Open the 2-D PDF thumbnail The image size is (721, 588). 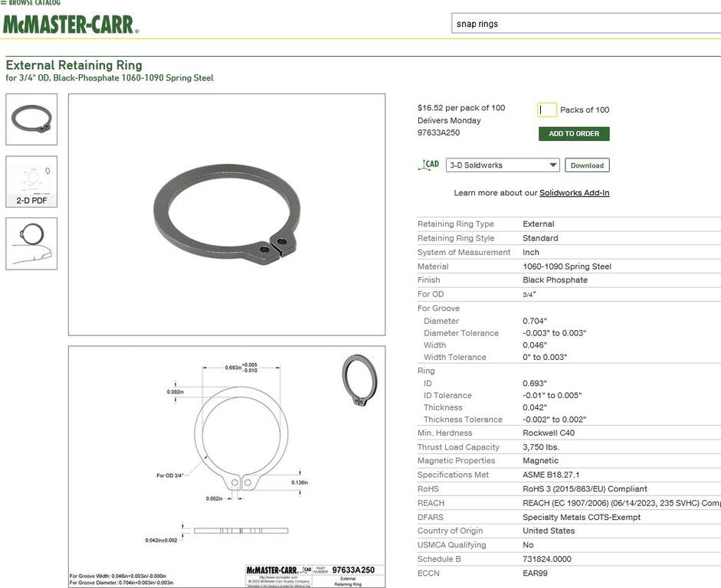point(31,181)
